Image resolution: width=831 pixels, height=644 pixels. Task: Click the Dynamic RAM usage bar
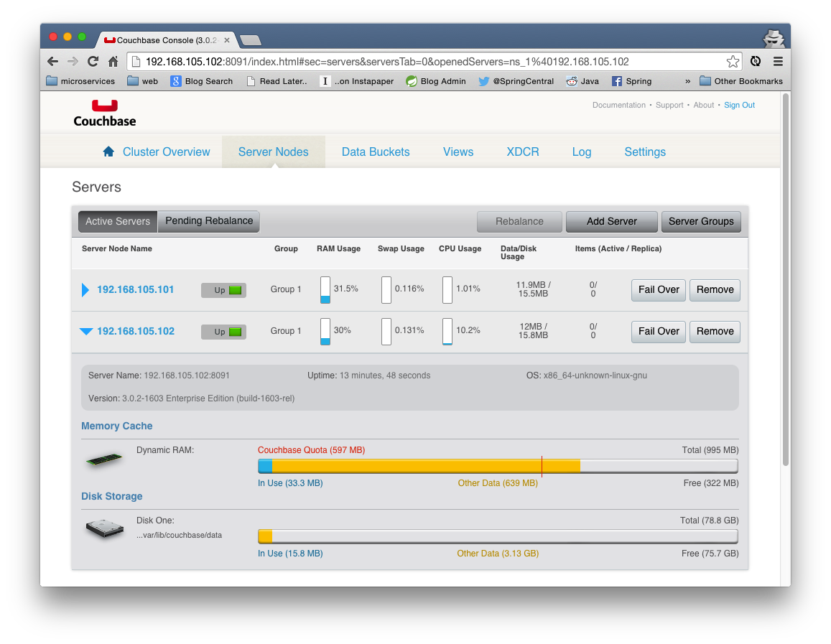pyautogui.click(x=498, y=466)
